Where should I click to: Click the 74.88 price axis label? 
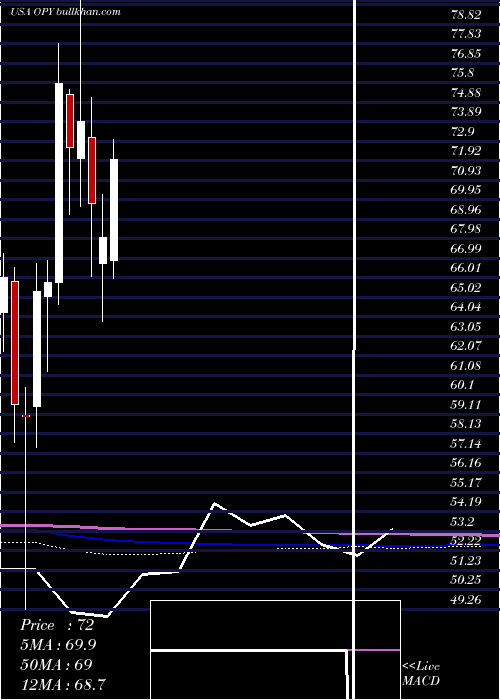point(466,92)
